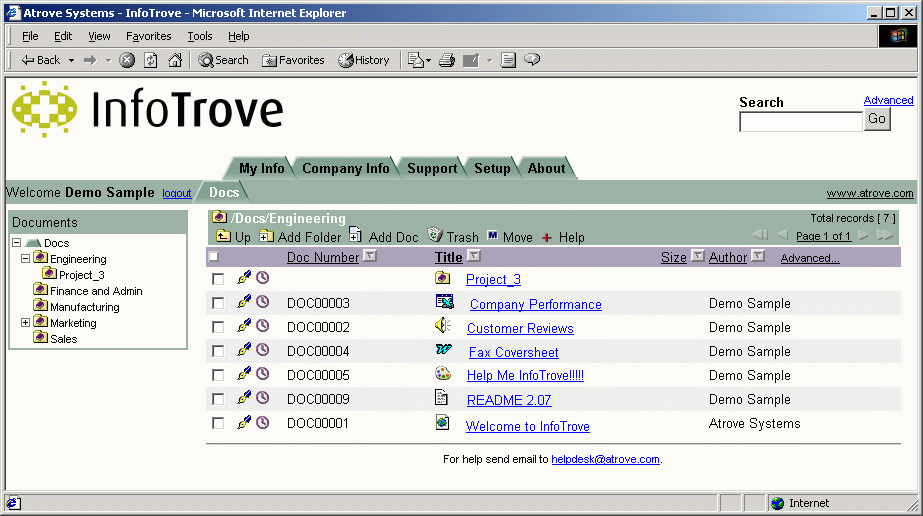This screenshot has width=923, height=516.
Task: Click the logout link
Action: (177, 193)
